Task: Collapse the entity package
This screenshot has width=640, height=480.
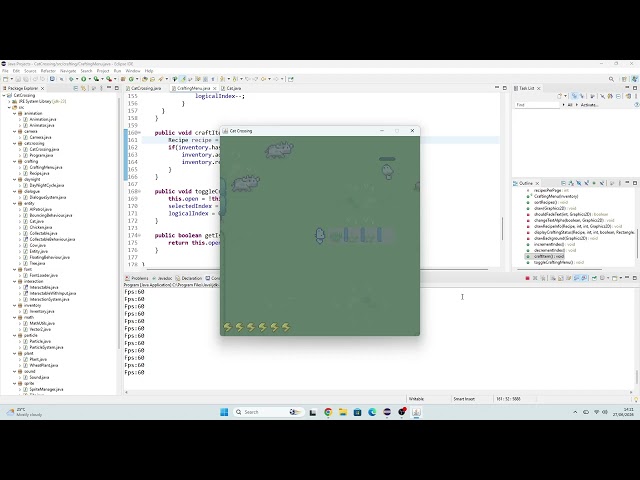Action: pyautogui.click(x=15, y=203)
